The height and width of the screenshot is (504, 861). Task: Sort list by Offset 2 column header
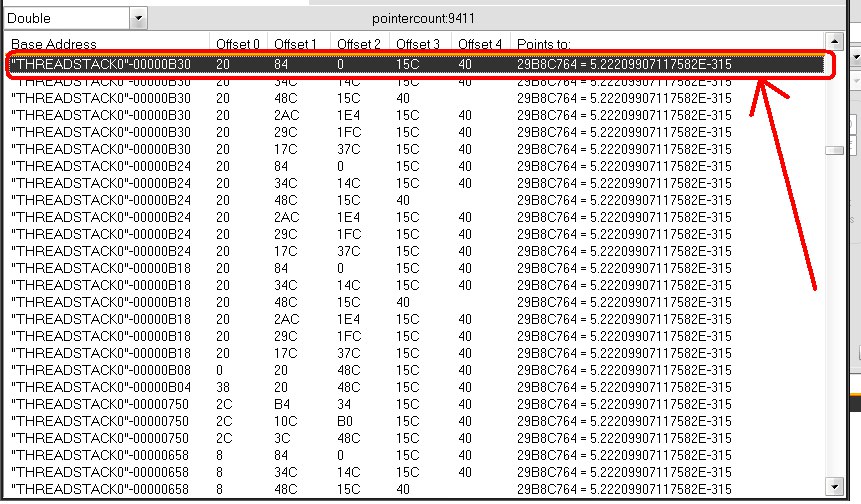358,44
